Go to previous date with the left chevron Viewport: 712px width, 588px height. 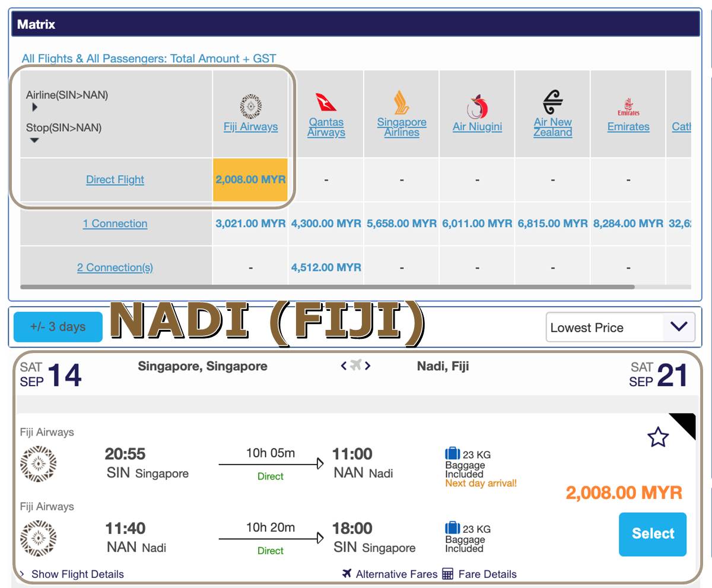click(344, 365)
